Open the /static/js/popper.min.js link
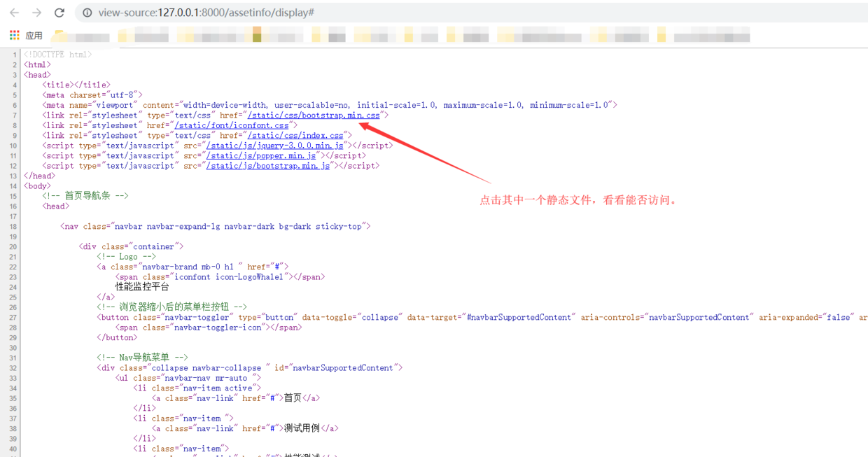 (x=260, y=155)
